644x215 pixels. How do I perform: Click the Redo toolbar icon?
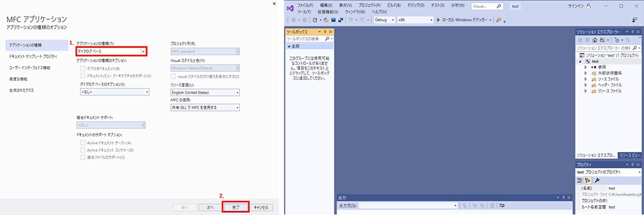pos(362,20)
